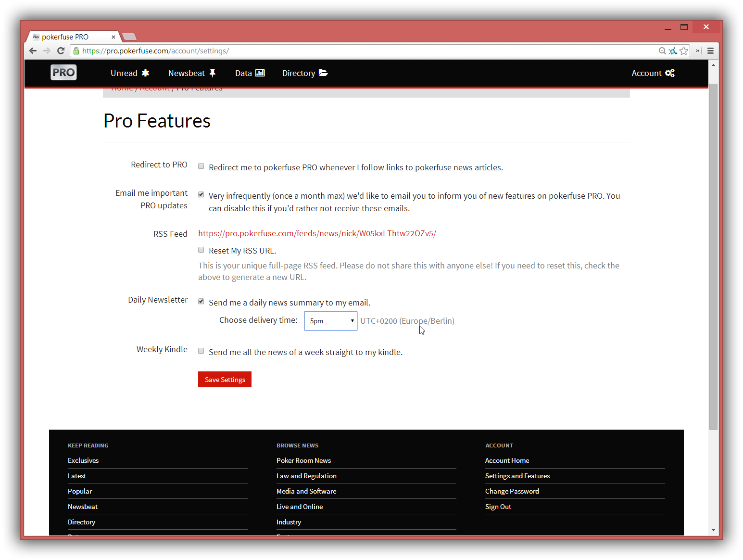This screenshot has height=560, width=743.
Task: Enable the Redirect to PRO checkbox
Action: [201, 166]
